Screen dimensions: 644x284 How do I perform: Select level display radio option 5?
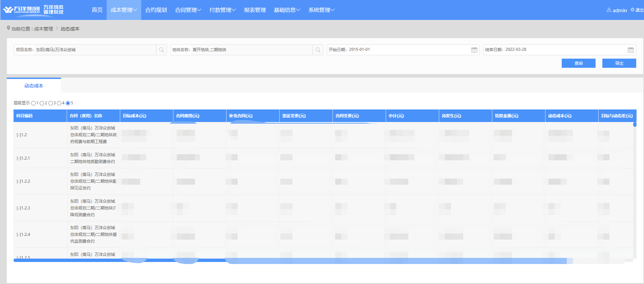coord(68,103)
